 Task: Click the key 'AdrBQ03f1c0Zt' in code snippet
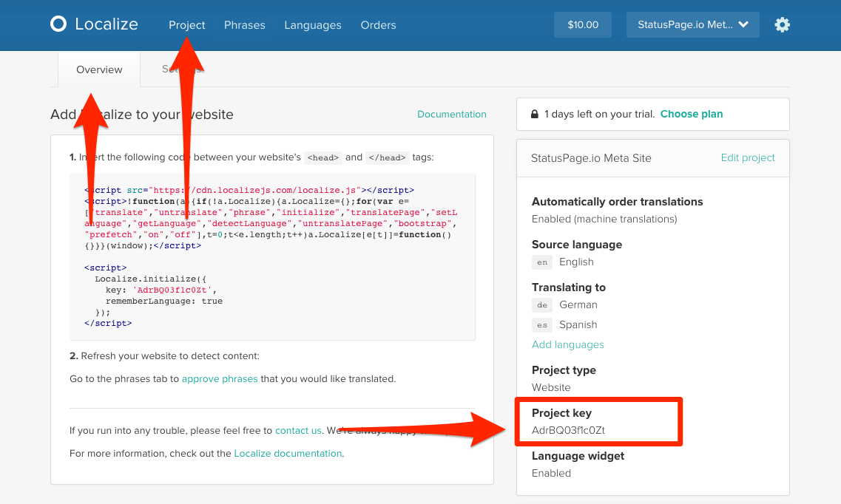tap(172, 290)
